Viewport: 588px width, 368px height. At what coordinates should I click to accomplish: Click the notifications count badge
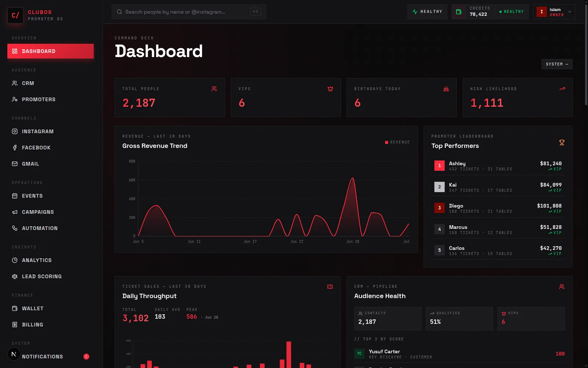point(86,357)
